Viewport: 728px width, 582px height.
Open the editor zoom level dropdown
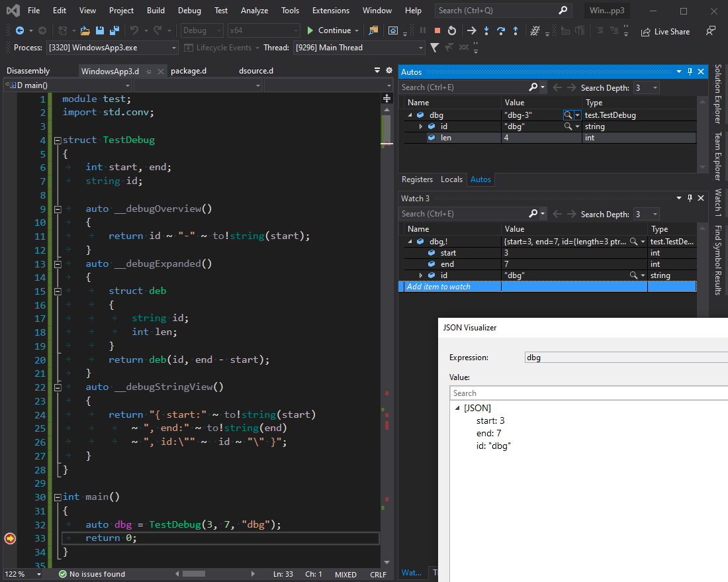point(39,574)
